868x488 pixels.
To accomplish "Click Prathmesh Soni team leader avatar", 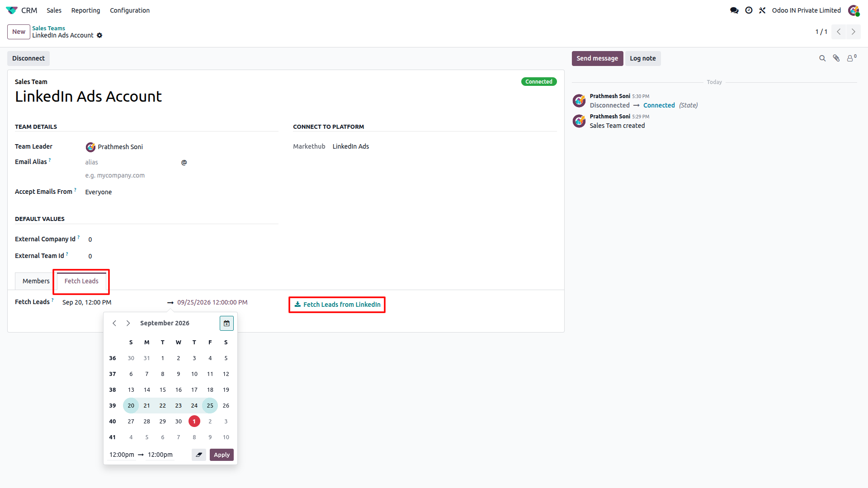I will [x=90, y=147].
